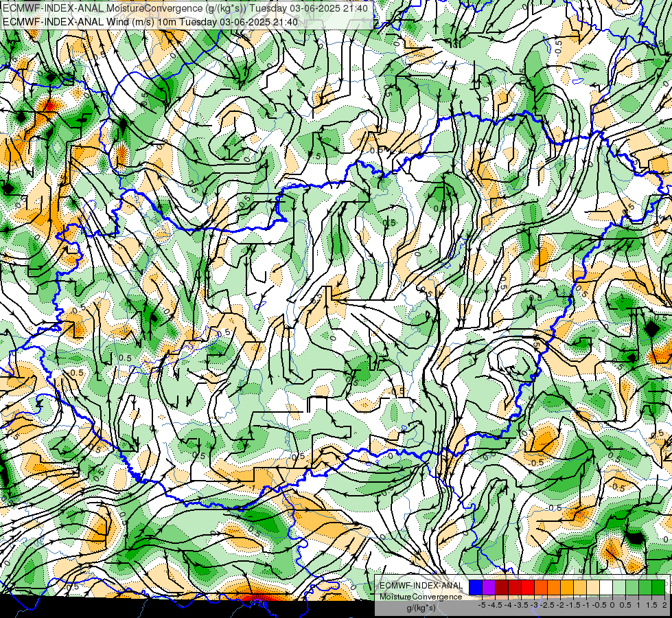Click the legend label MoistureConvergence

pyautogui.click(x=421, y=597)
